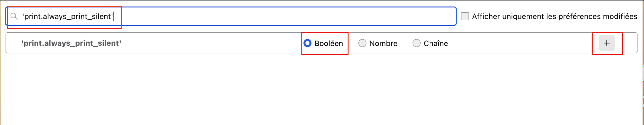
Task: Click blank row area between Chaîne and plus
Action: coord(520,43)
